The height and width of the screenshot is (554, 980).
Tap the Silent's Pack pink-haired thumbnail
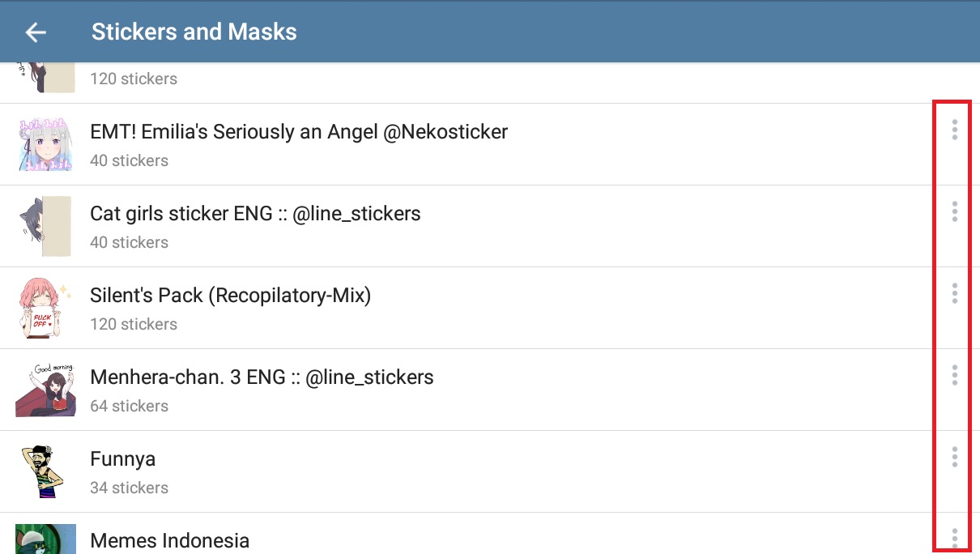[45, 308]
